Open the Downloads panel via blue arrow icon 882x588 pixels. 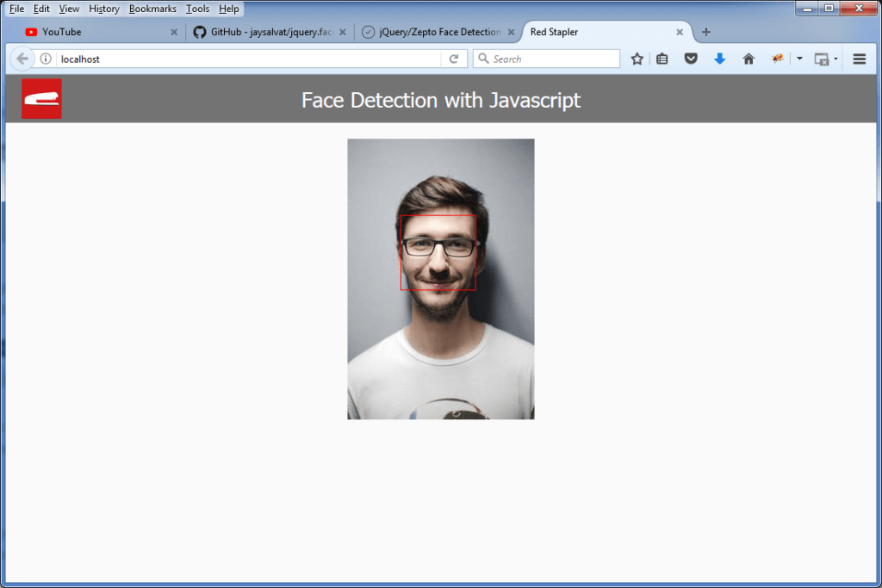pyautogui.click(x=720, y=59)
